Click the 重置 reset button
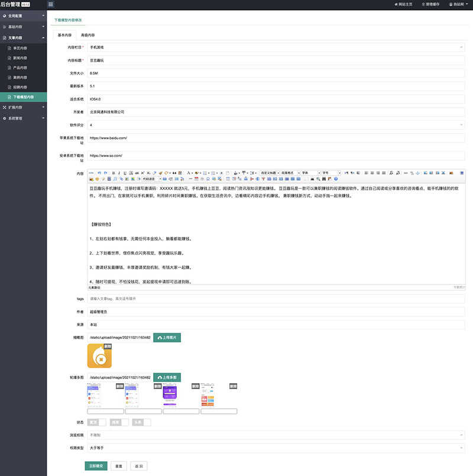 tap(119, 466)
